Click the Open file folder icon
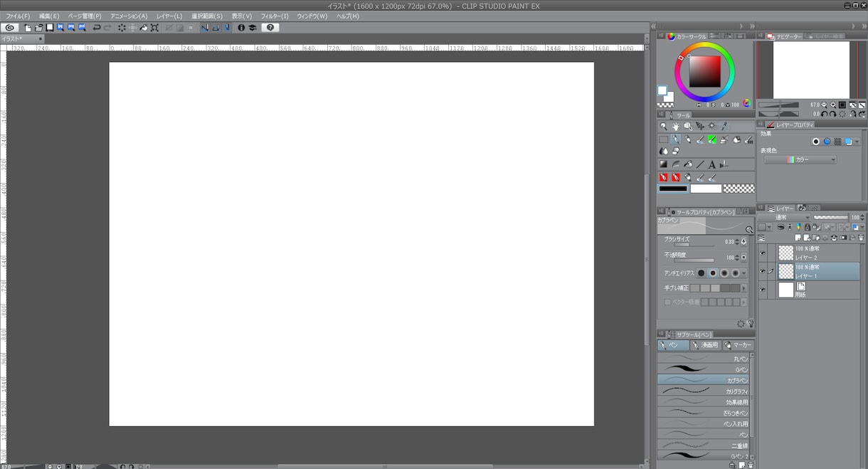This screenshot has height=469, width=868. click(39, 28)
